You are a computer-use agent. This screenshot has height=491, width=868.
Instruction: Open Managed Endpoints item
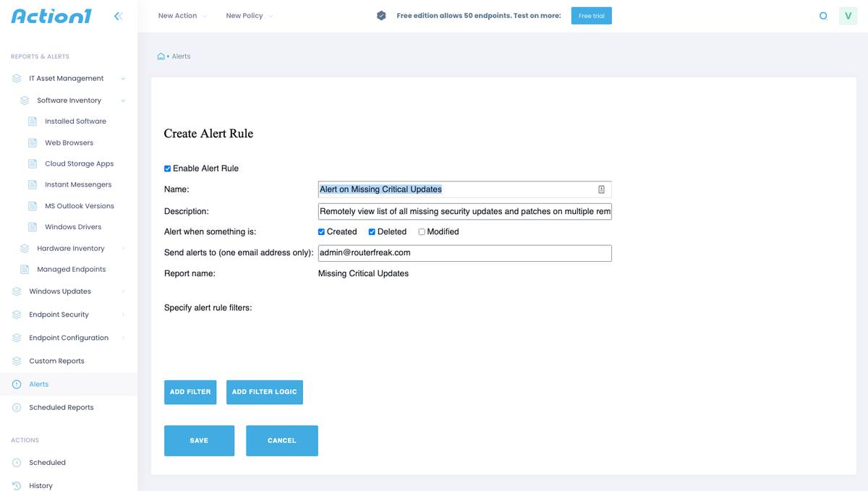point(71,269)
